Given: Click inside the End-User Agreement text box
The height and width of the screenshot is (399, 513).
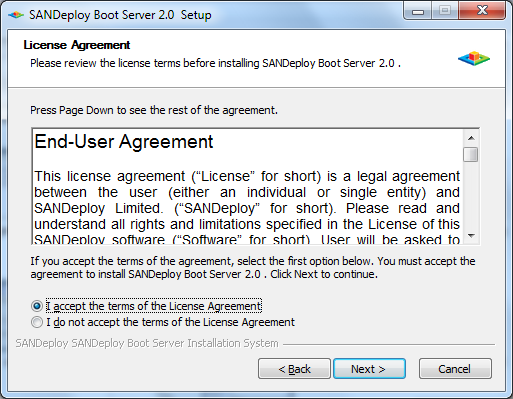Looking at the screenshot, I should tap(247, 187).
